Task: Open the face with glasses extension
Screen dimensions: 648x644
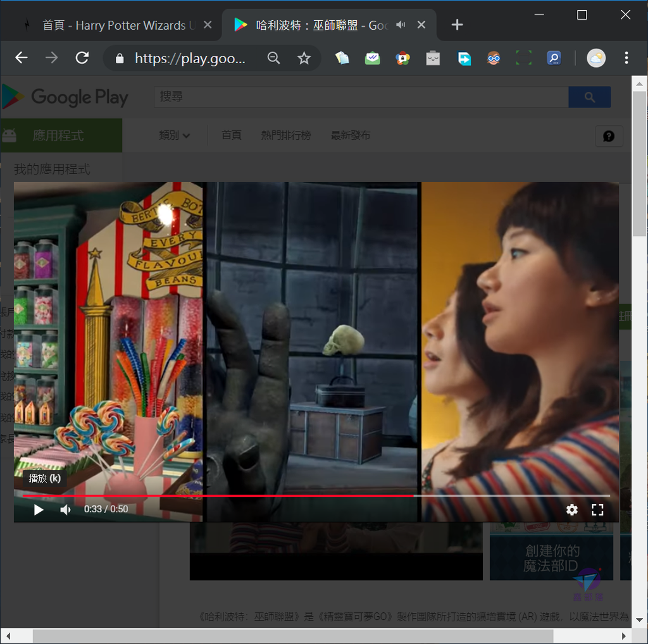Action: tap(494, 58)
